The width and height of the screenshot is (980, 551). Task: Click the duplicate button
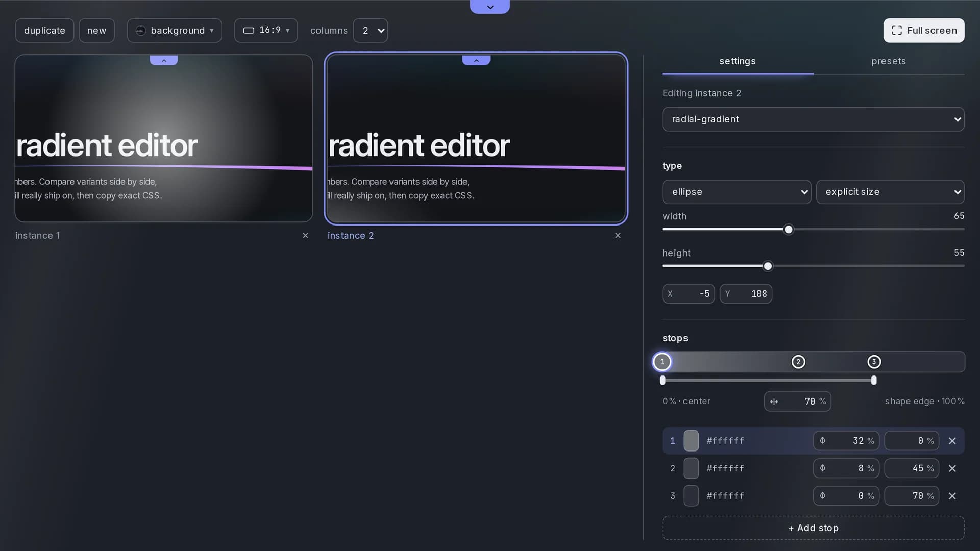tap(44, 31)
